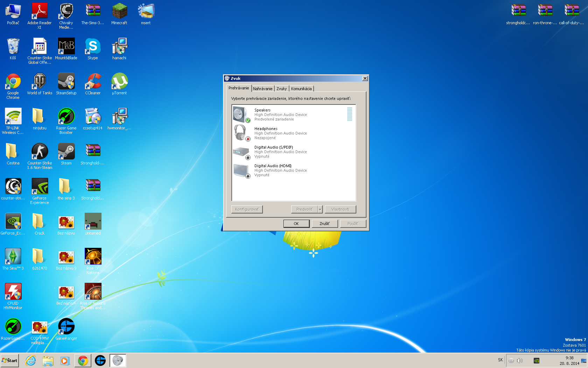
Task: Switch to the Zvuk taskbar button
Action: click(118, 360)
